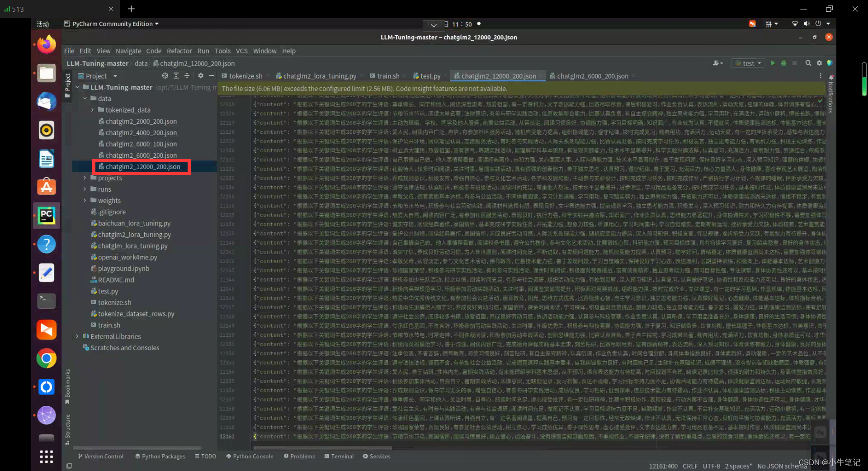Open PyCharm Community Edition app menu
Image resolution: width=868 pixels, height=471 pixels.
click(x=111, y=24)
